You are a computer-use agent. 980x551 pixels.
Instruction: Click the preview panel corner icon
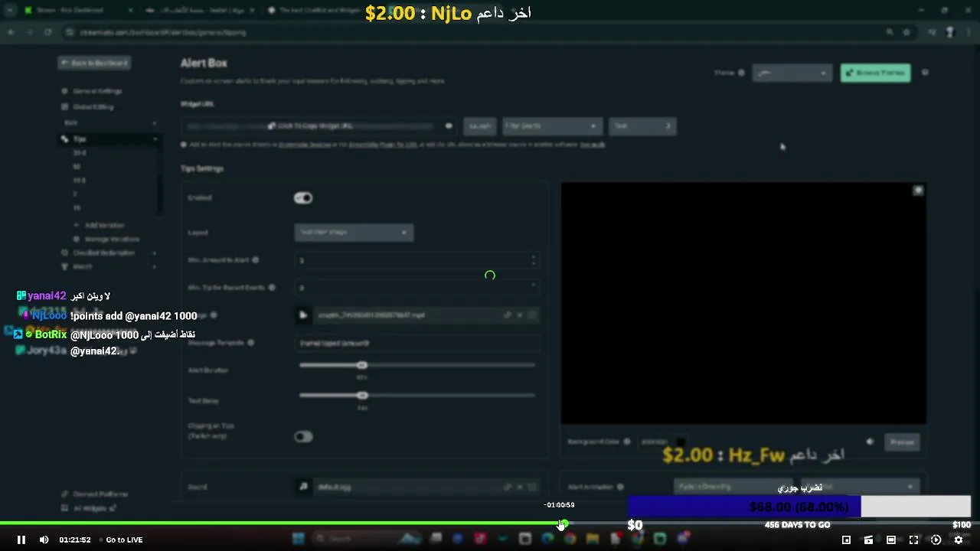pyautogui.click(x=918, y=191)
